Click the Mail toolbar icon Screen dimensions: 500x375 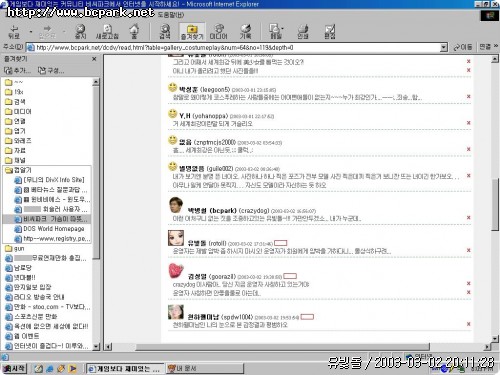pos(276,32)
